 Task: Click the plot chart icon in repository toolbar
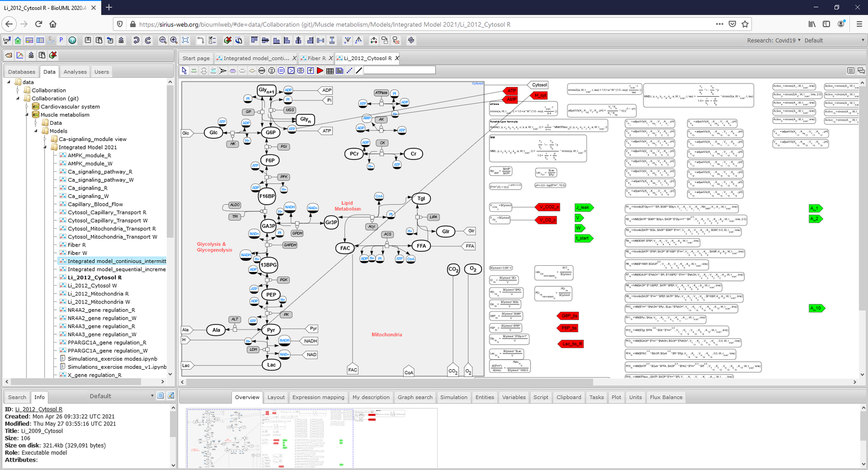click(x=20, y=55)
